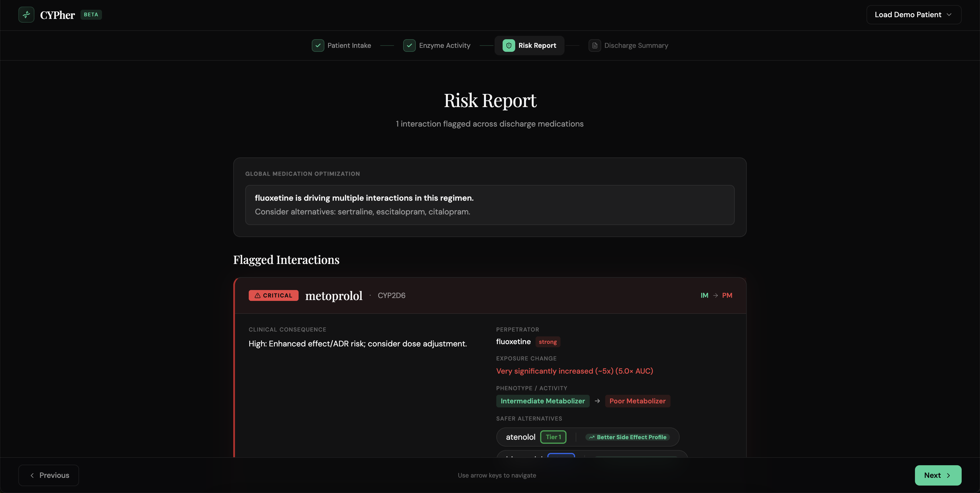Click the Intermediate Metabolizer badge
The height and width of the screenshot is (493, 980).
tap(542, 401)
